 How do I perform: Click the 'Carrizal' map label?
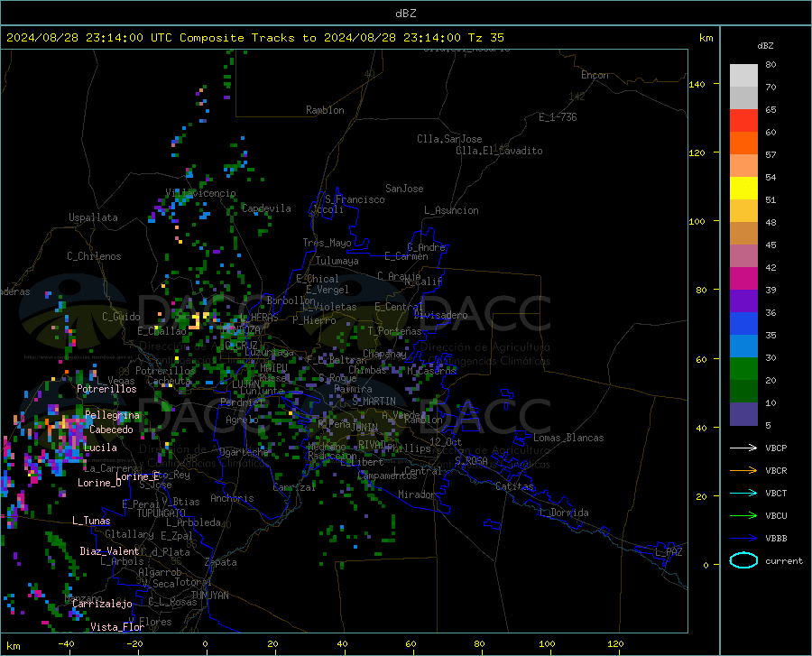pyautogui.click(x=293, y=488)
